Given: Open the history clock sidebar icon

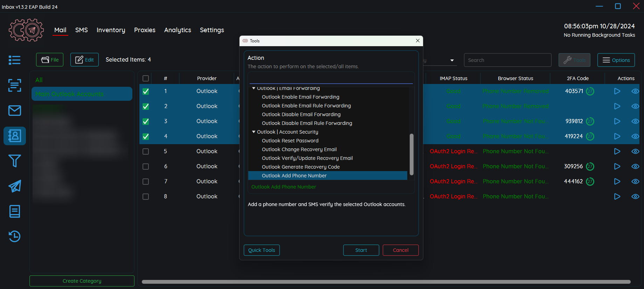Looking at the screenshot, I should click(x=14, y=237).
